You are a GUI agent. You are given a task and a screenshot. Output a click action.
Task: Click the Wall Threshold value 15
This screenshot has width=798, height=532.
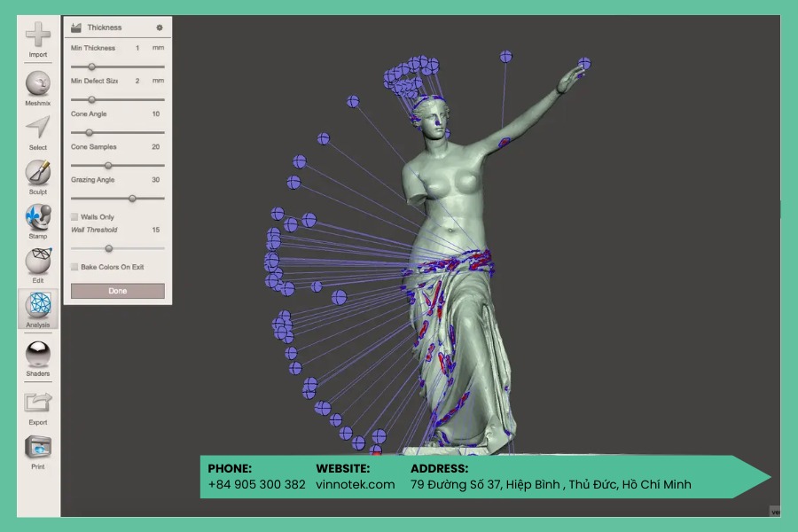pyautogui.click(x=156, y=230)
